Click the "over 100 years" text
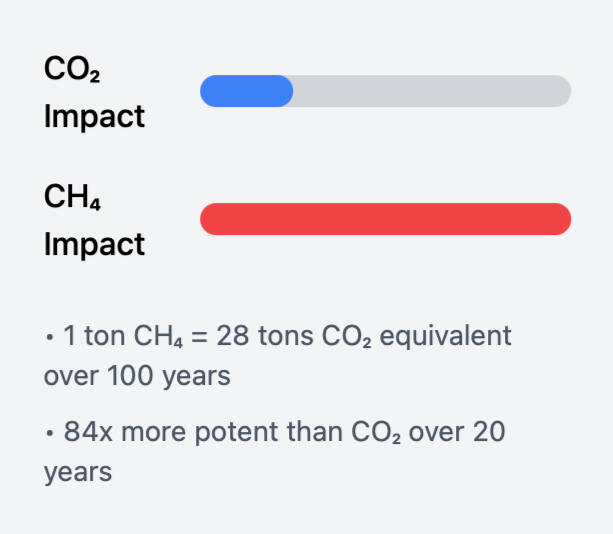 pos(137,376)
